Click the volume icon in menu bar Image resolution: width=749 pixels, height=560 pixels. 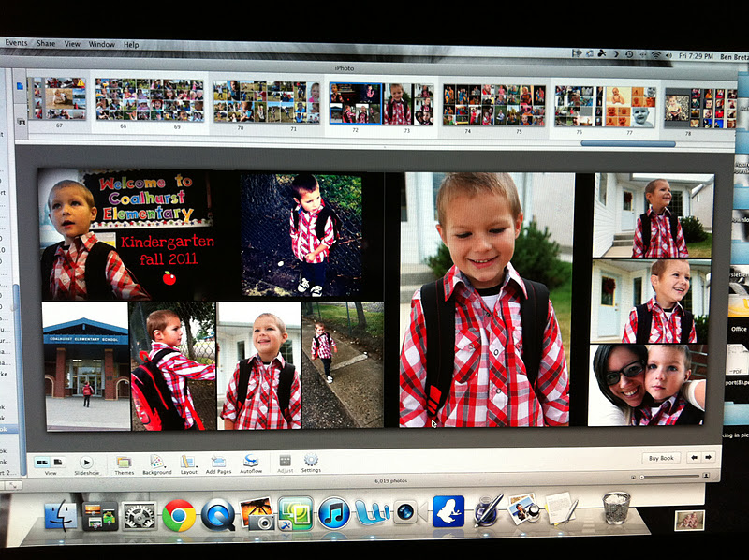[668, 55]
